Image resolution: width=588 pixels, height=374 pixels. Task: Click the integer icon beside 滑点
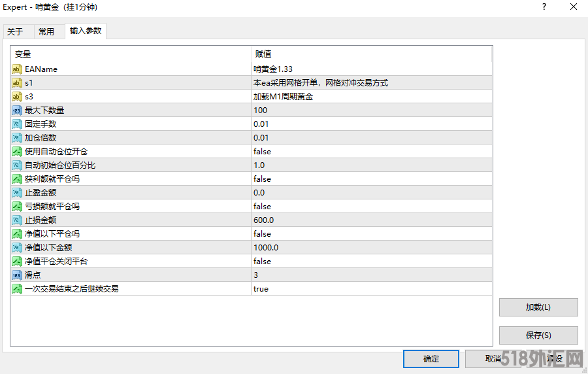tap(17, 275)
